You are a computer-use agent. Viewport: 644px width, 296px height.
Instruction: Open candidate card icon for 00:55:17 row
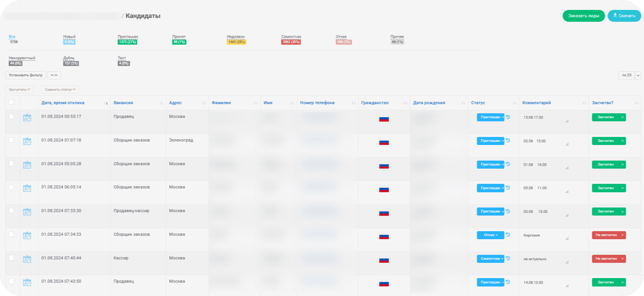coord(27,118)
